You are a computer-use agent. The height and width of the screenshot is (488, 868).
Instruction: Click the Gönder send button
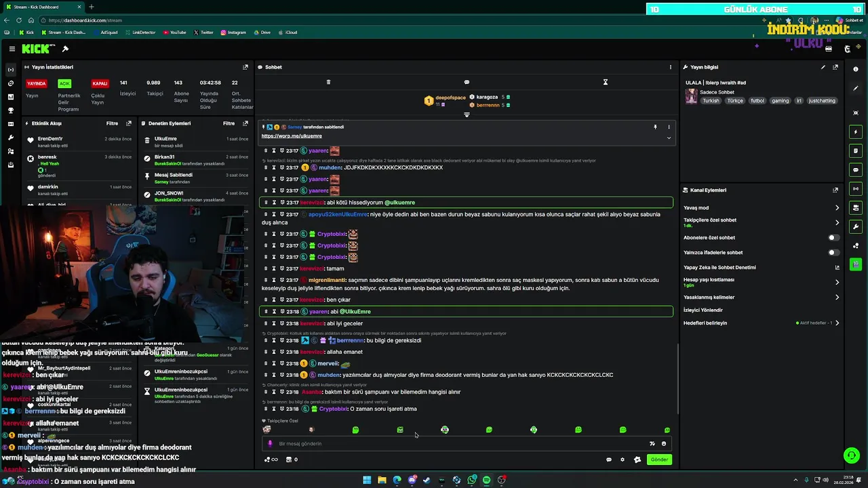click(x=659, y=460)
